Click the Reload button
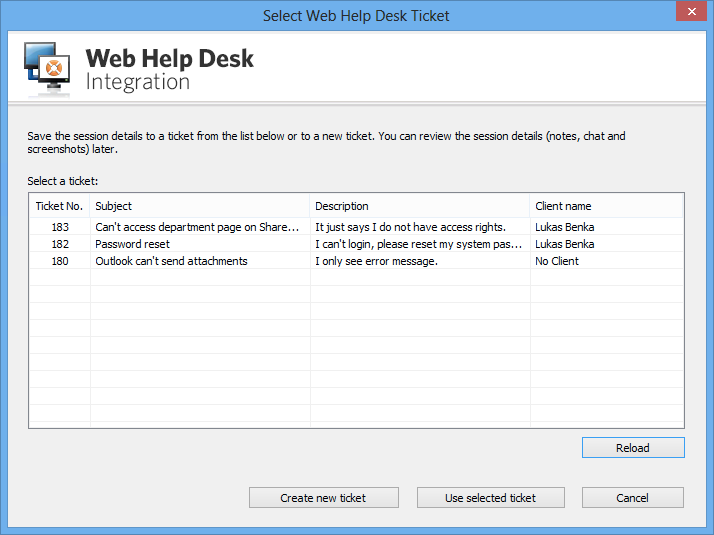 tap(633, 448)
